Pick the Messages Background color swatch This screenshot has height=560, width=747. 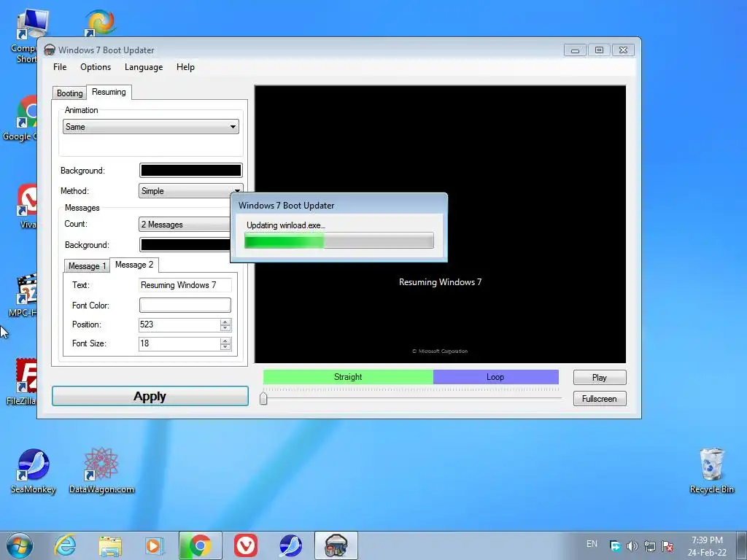click(x=185, y=245)
